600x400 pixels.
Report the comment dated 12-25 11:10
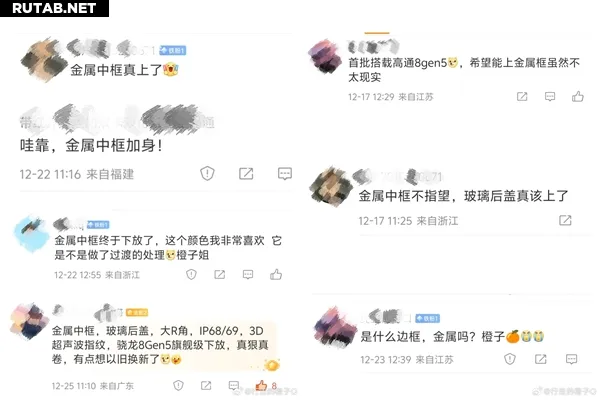[x=178, y=385]
